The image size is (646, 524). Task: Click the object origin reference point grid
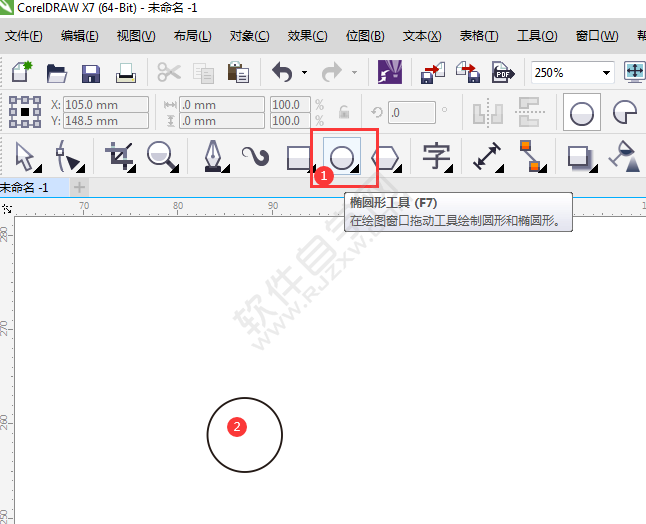25,112
